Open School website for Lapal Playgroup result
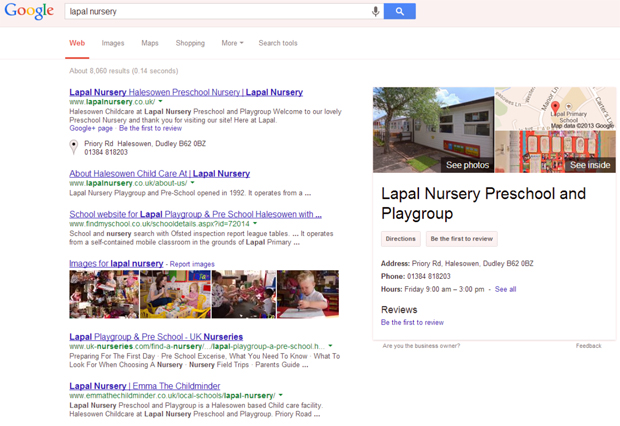620x426 pixels. pyautogui.click(x=195, y=214)
